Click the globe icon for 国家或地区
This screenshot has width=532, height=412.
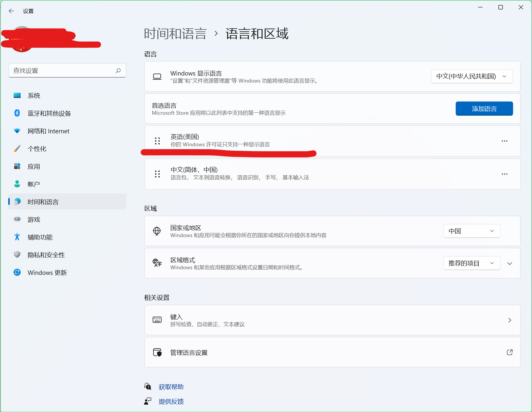[x=157, y=231]
